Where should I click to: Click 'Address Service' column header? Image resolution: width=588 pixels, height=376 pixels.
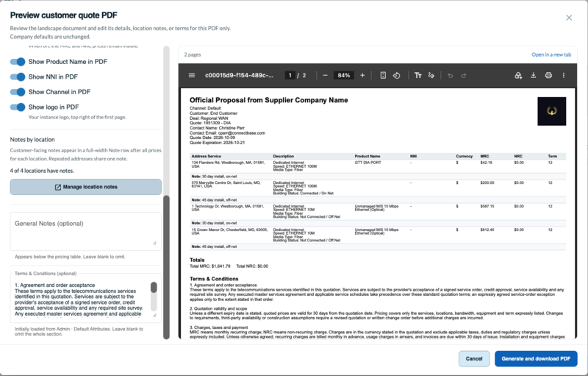pyautogui.click(x=207, y=156)
